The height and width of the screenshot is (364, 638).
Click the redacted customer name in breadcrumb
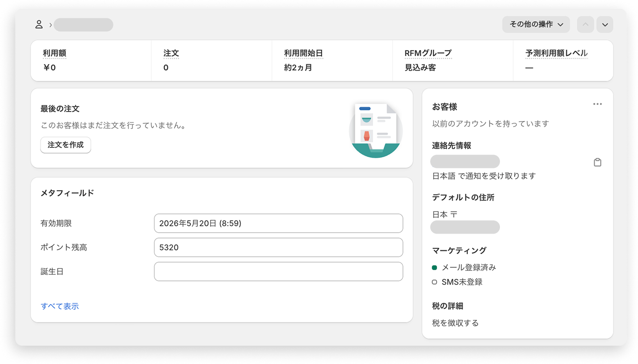83,25
